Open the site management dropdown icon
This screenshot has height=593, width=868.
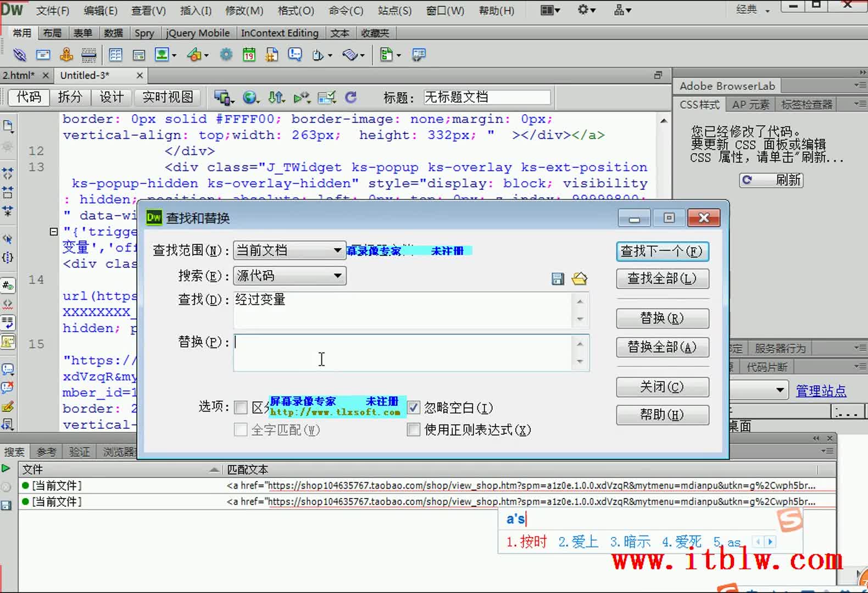[x=622, y=10]
